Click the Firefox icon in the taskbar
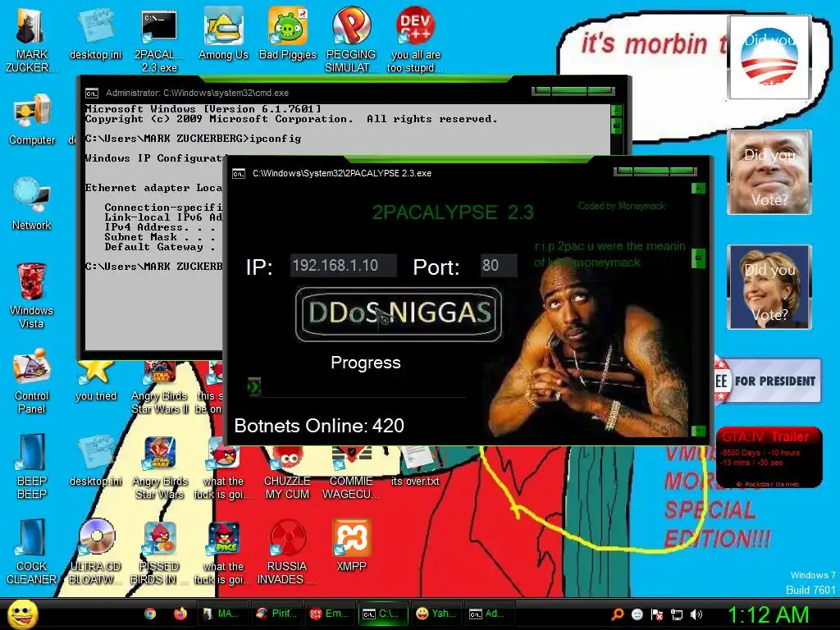840x630 pixels. [180, 614]
